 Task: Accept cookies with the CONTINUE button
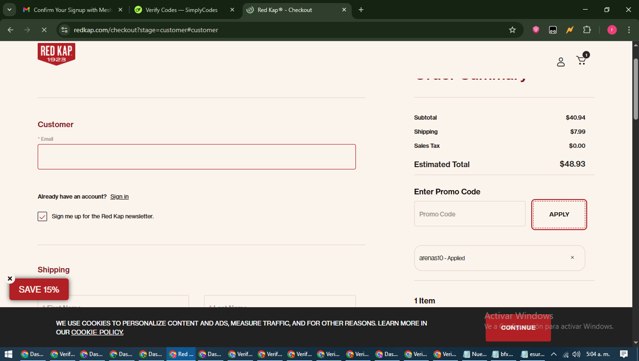point(518,328)
